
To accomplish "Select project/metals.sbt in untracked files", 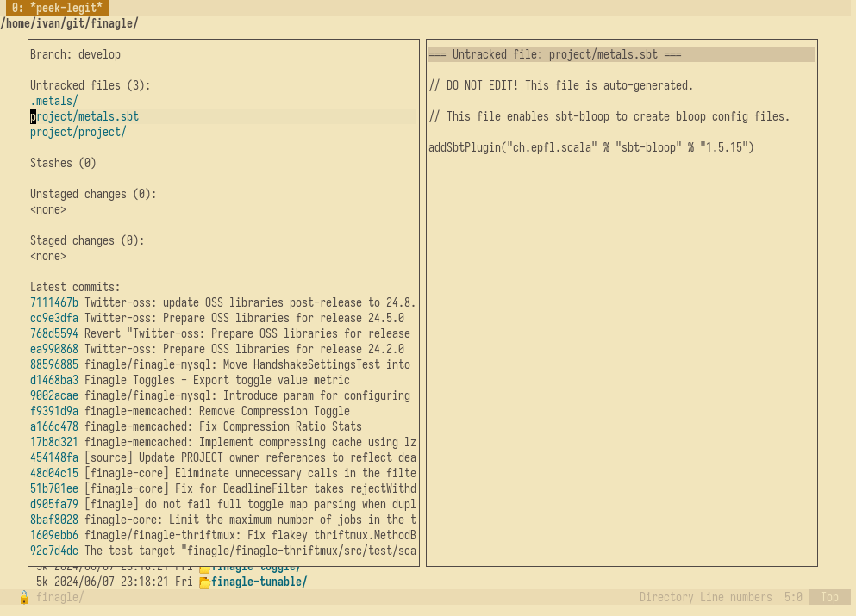I will tap(84, 116).
